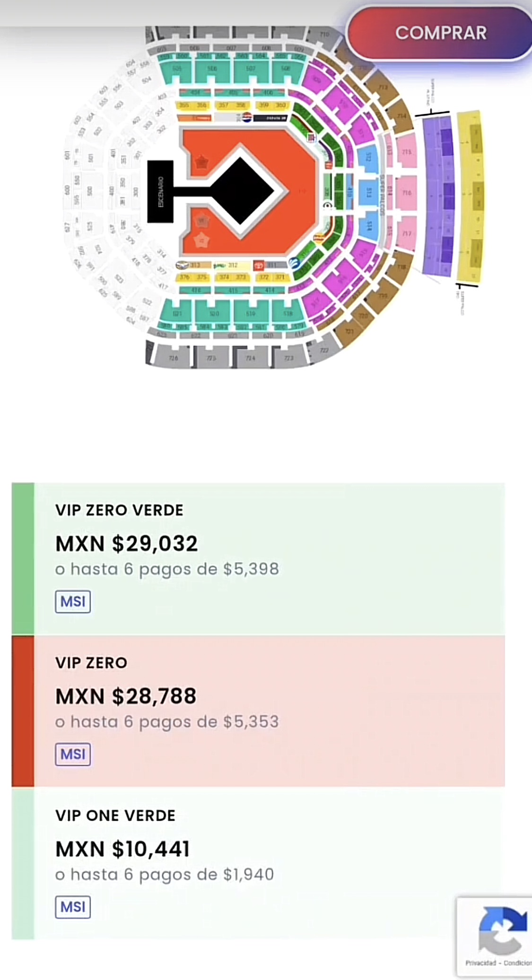Open the Privacidad link in reCAPTCHA badge
Viewport: 532px width, 980px height.
click(480, 963)
